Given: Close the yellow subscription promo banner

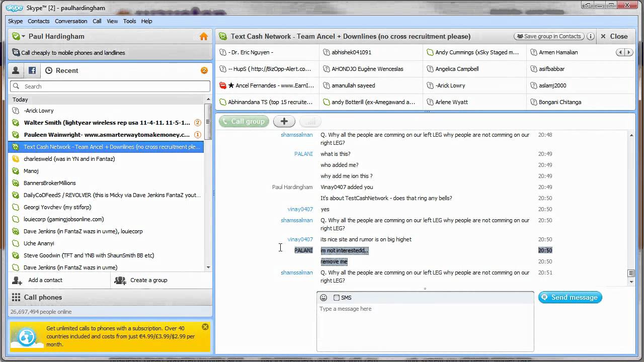Looking at the screenshot, I should 205,327.
